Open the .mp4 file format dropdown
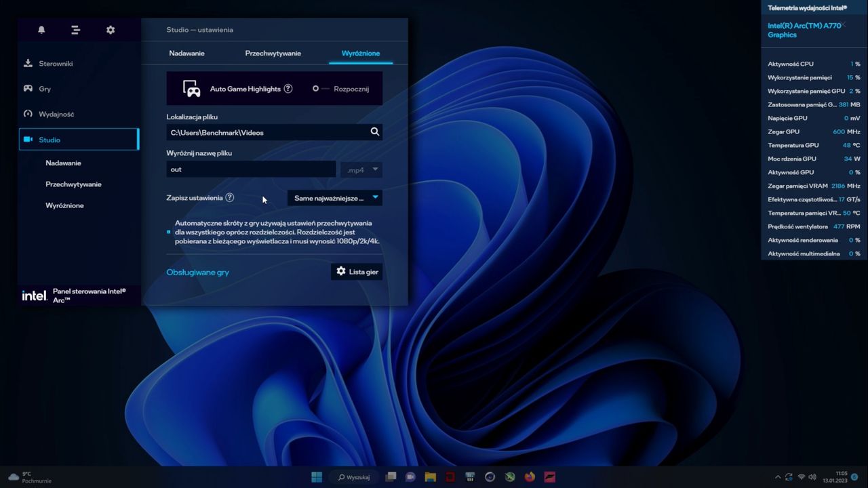Image resolution: width=868 pixels, height=488 pixels. click(x=361, y=169)
